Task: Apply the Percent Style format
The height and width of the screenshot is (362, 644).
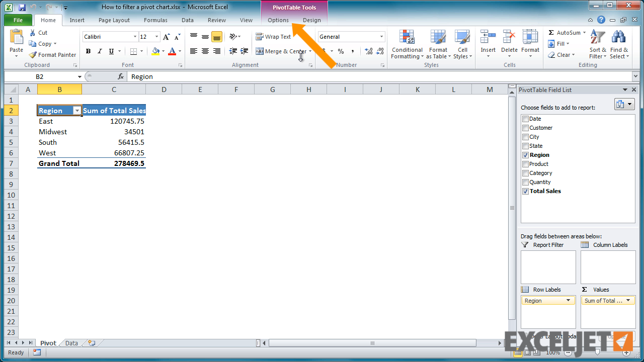Action: (x=341, y=51)
